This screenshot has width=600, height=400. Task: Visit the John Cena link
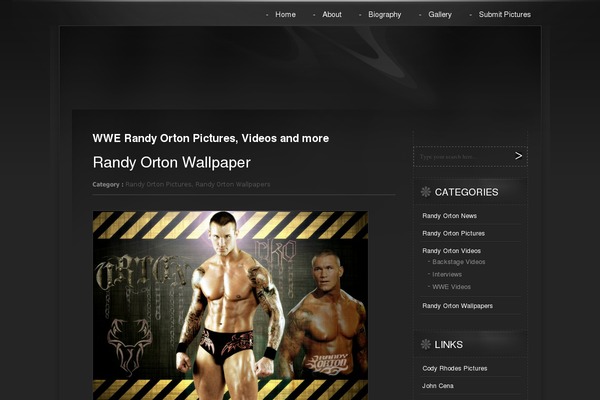click(438, 386)
